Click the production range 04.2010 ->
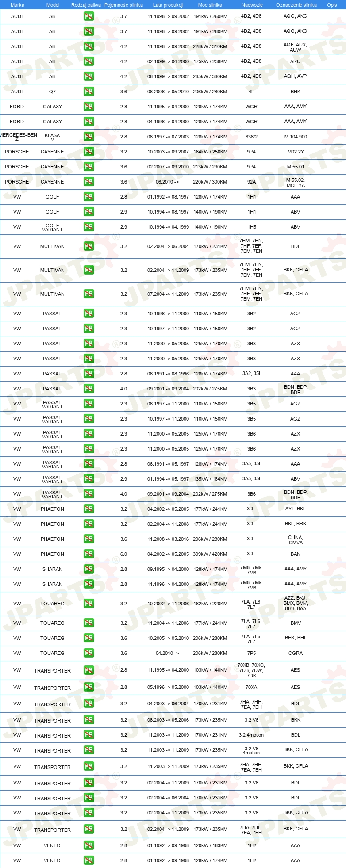 click(x=167, y=653)
